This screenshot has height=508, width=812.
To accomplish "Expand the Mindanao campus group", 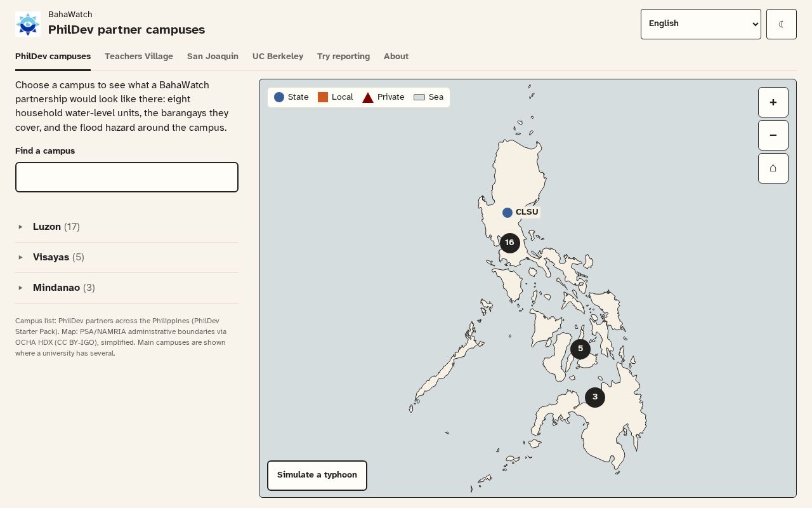I will [x=127, y=288].
